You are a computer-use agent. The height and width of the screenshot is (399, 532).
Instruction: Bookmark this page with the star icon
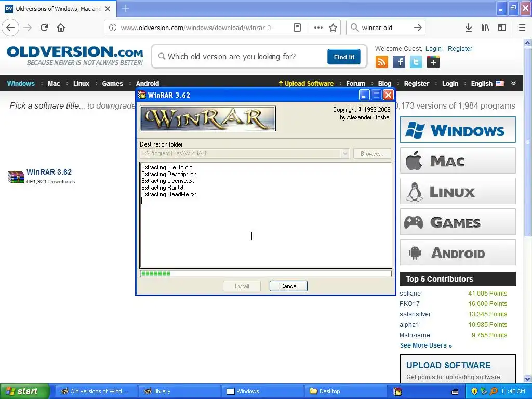coord(333,28)
